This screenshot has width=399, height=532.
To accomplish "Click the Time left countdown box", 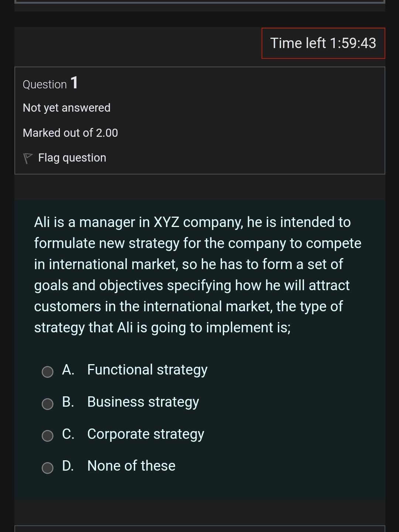I will coord(323,43).
